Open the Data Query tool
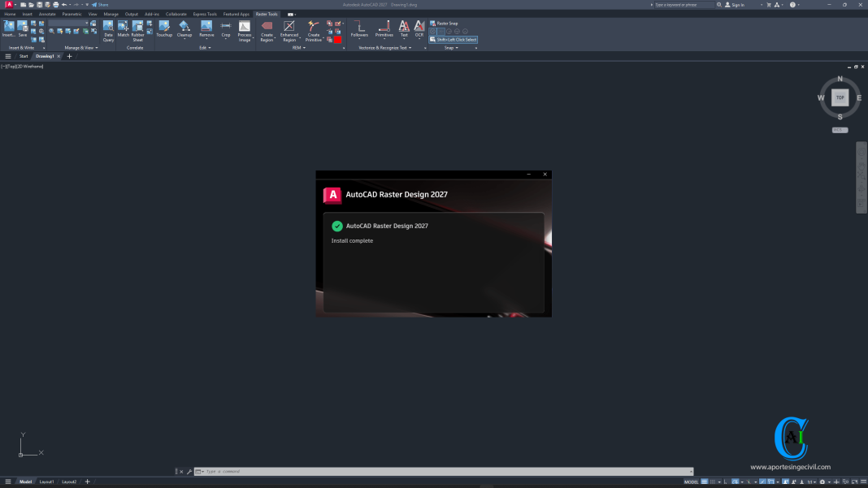The width and height of the screenshot is (868, 488). pos(108,31)
